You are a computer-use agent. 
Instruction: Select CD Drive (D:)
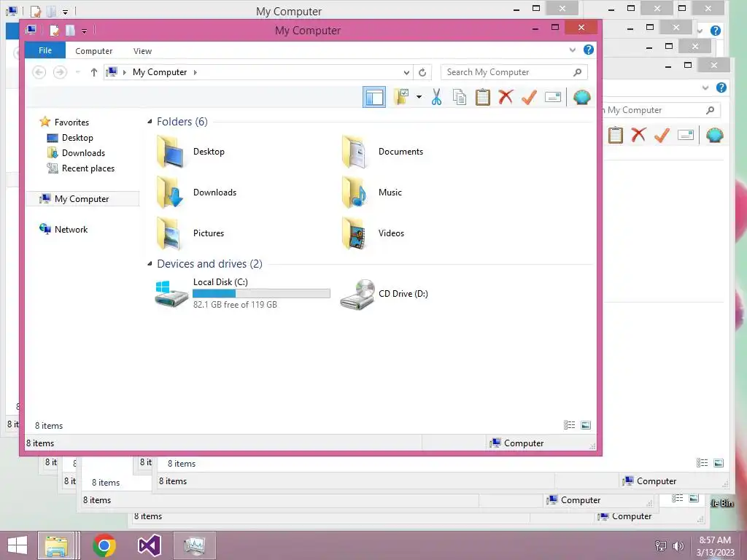click(384, 294)
